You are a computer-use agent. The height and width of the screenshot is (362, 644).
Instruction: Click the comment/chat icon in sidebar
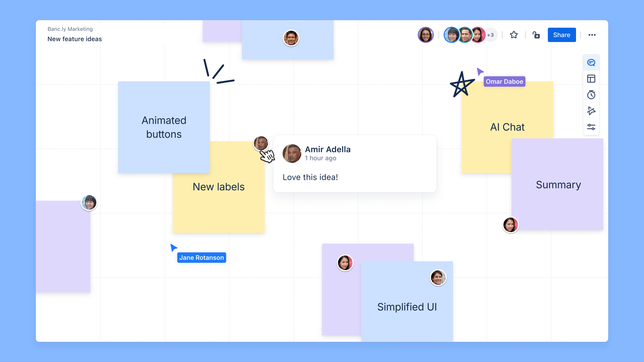pyautogui.click(x=592, y=62)
